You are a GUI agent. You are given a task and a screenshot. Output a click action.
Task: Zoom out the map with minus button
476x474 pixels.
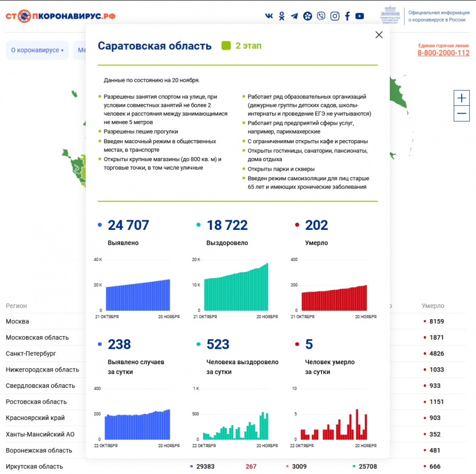462,114
